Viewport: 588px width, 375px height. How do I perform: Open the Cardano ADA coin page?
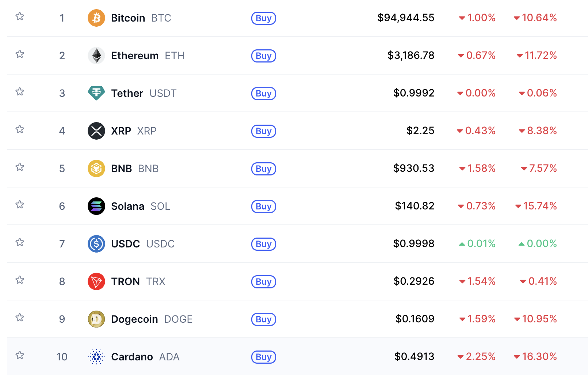[x=132, y=357]
